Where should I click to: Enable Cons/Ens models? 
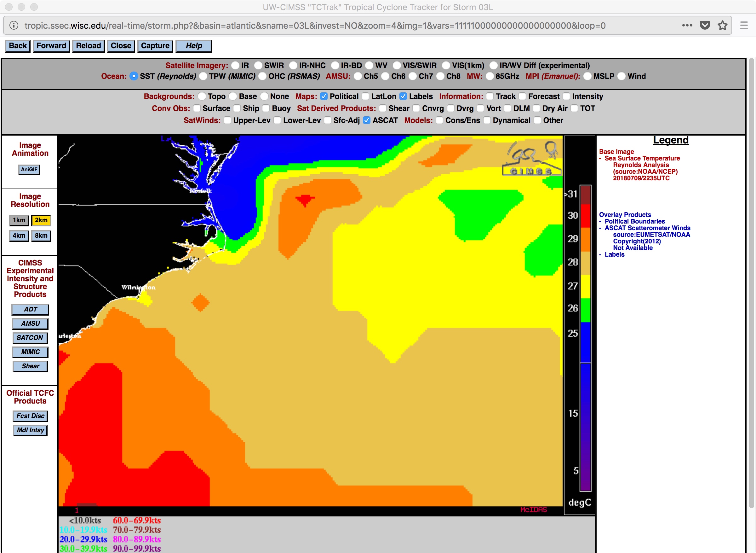[439, 120]
